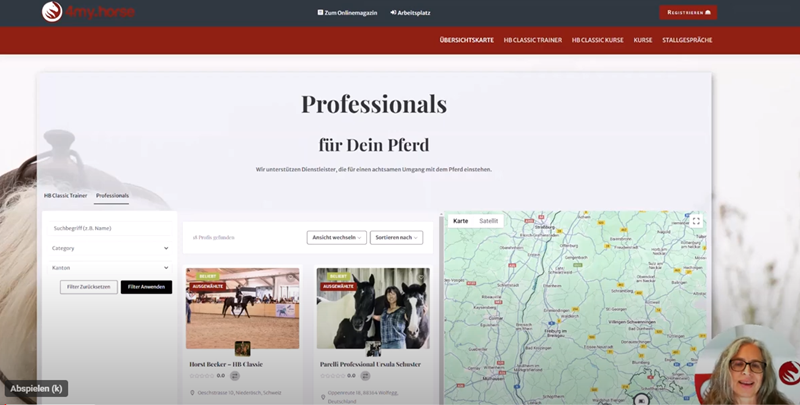This screenshot has width=800, height=405.
Task: Open the Stallgespräche menu item
Action: point(687,40)
